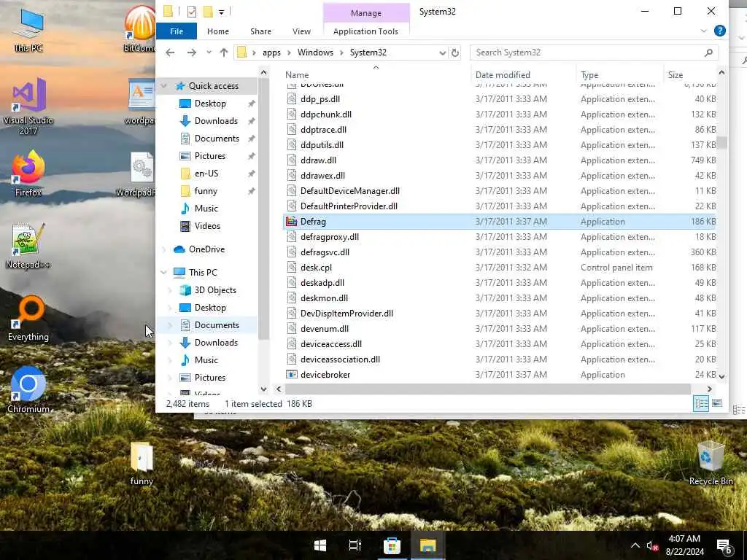Open Microsoft Store from the taskbar

pyautogui.click(x=392, y=545)
